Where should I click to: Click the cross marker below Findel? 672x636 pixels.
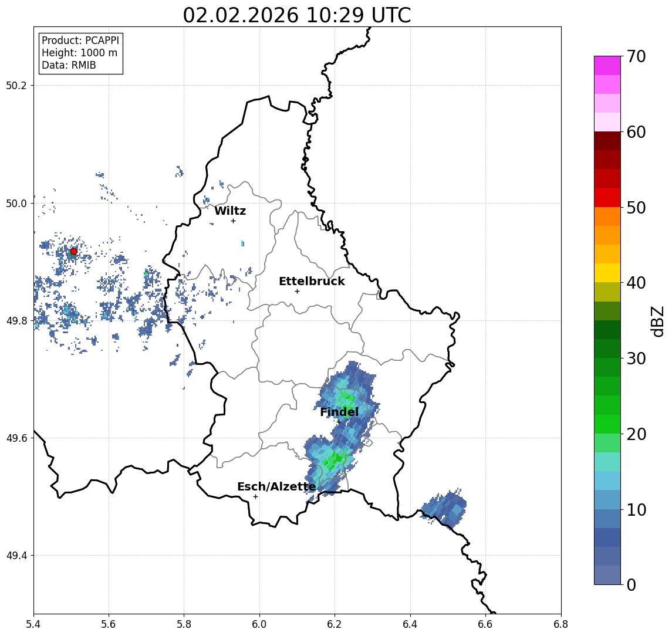coord(339,422)
